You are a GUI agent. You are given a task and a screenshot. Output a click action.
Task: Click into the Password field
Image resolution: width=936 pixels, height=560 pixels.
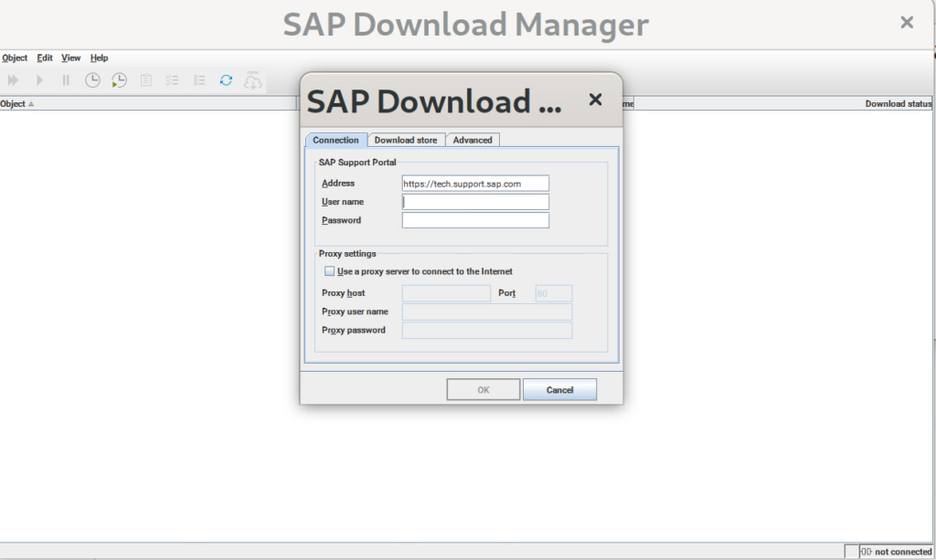(x=475, y=220)
